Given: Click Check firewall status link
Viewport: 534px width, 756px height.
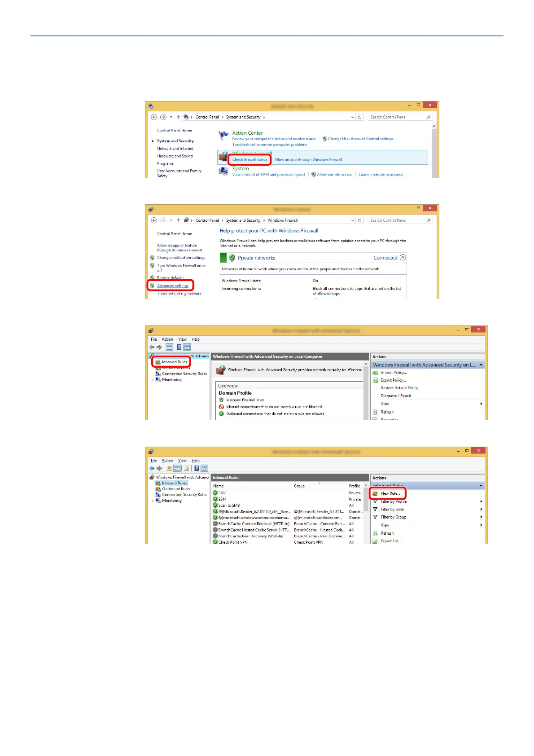Looking at the screenshot, I should 249,159.
